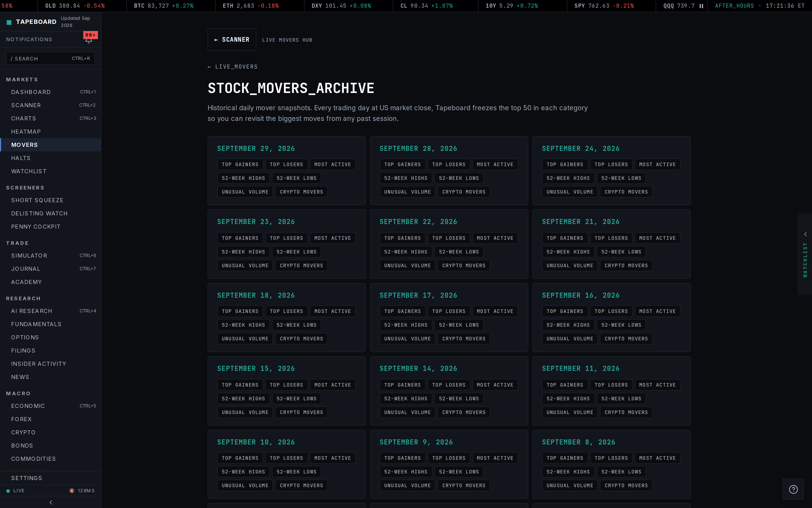
Task: Open Insider Activity page
Action: [x=51, y=364]
